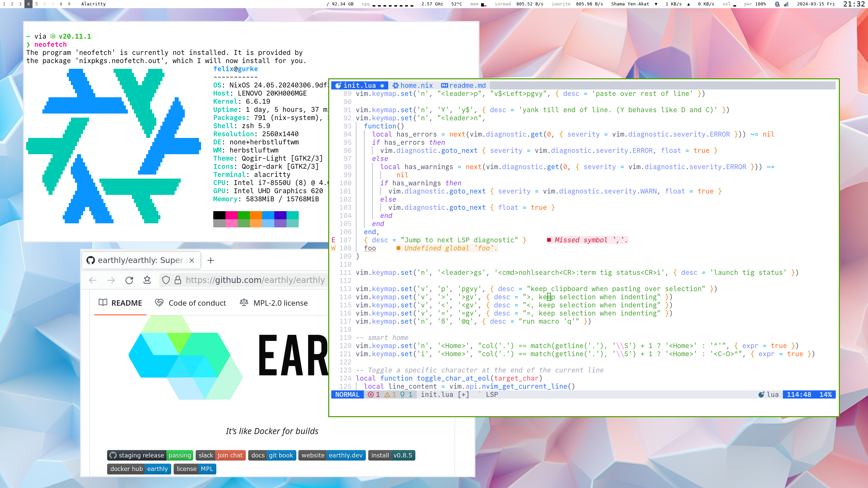The image size is (868, 488).
Task: Click the shield tracking protection icon
Action: click(x=166, y=280)
